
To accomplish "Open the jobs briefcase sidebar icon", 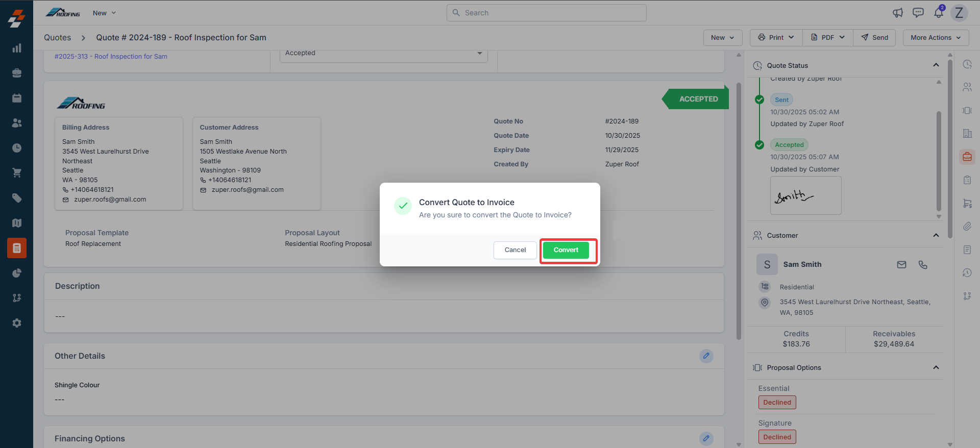I will tap(17, 73).
